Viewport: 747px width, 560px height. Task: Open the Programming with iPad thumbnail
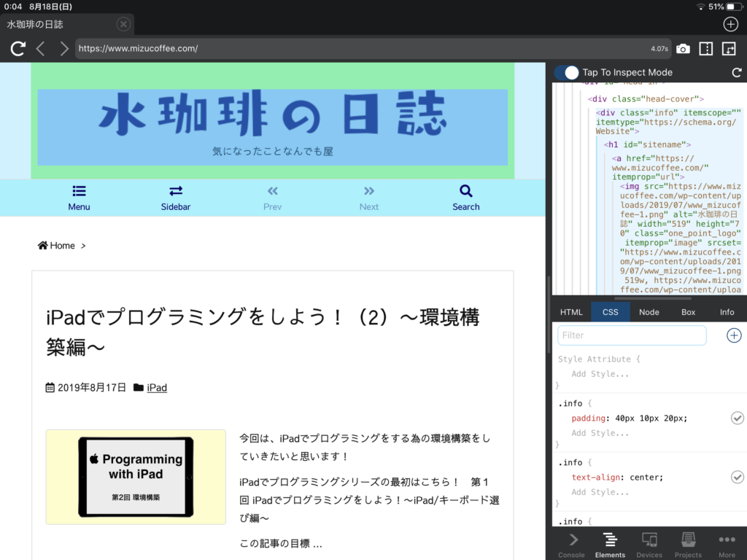(x=136, y=477)
